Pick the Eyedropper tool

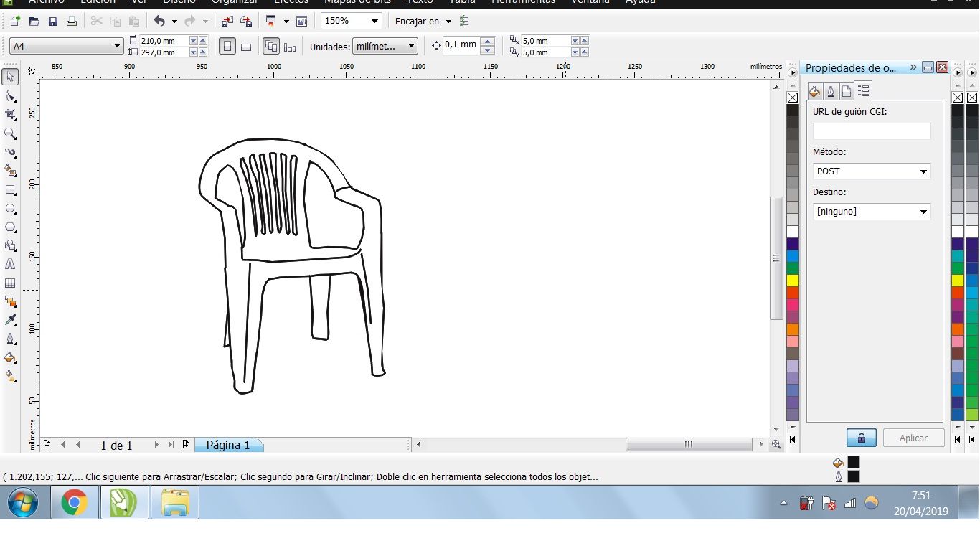point(10,320)
